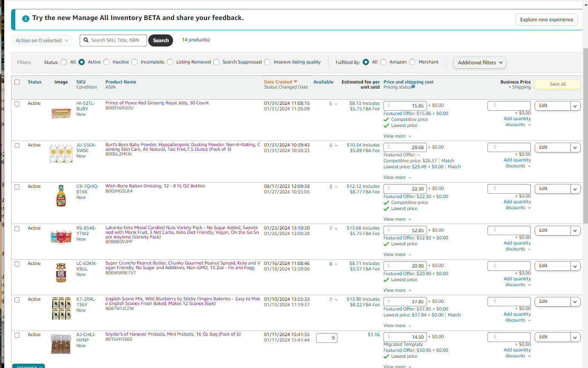Sort by the Available column header
Image resolution: width=588 pixels, height=368 pixels.
coord(323,82)
